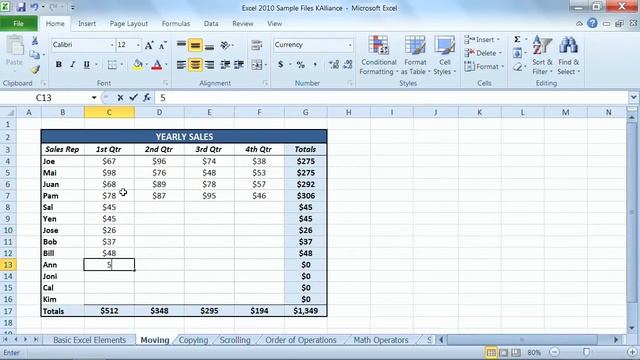Toggle Italic formatting
Viewport: 640px width, 360px height.
[73, 64]
